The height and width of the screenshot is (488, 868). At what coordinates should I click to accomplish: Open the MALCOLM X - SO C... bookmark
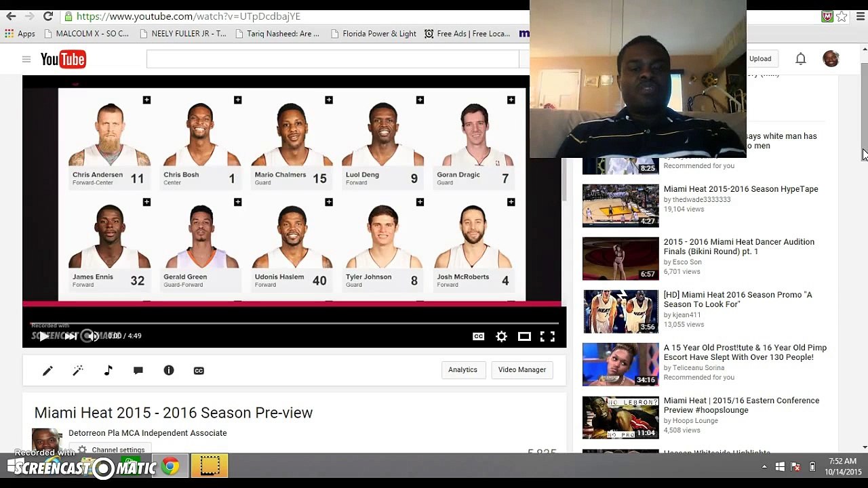85,34
